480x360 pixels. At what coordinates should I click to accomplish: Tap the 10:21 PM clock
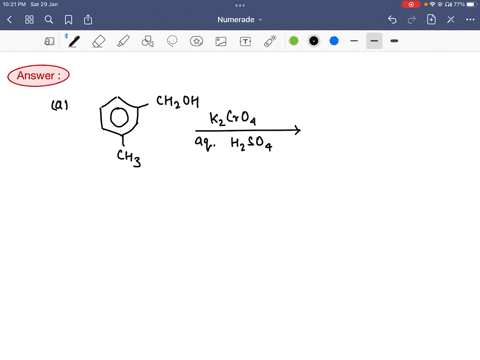tap(14, 4)
